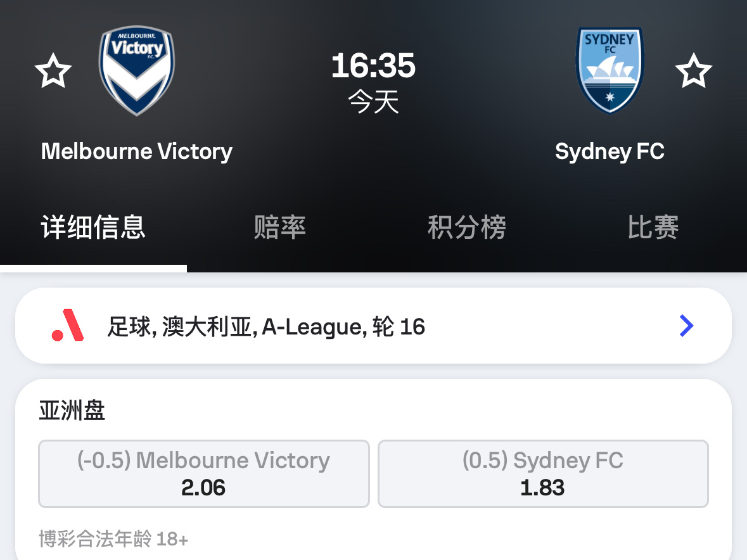Favorite Sydney FC with the star icon
The image size is (747, 560).
[x=694, y=70]
